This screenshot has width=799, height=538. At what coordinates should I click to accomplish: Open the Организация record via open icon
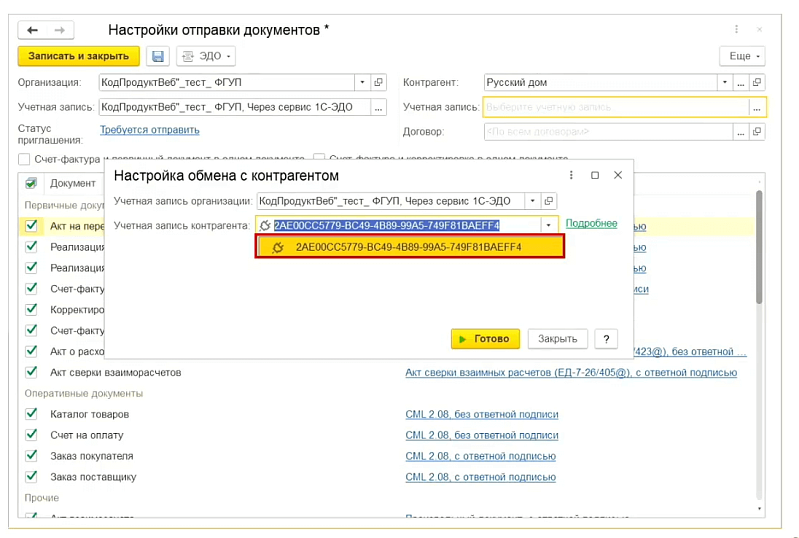pos(379,83)
